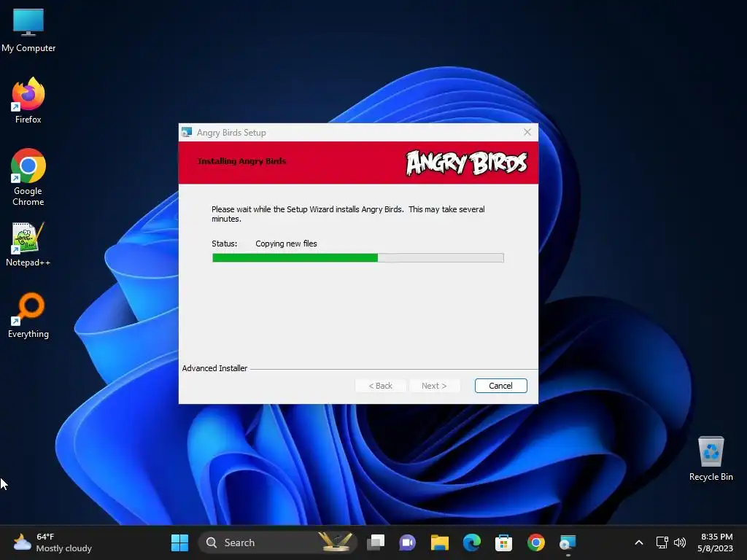
Task: Close the Angry Birds Setup window
Action: pos(527,132)
